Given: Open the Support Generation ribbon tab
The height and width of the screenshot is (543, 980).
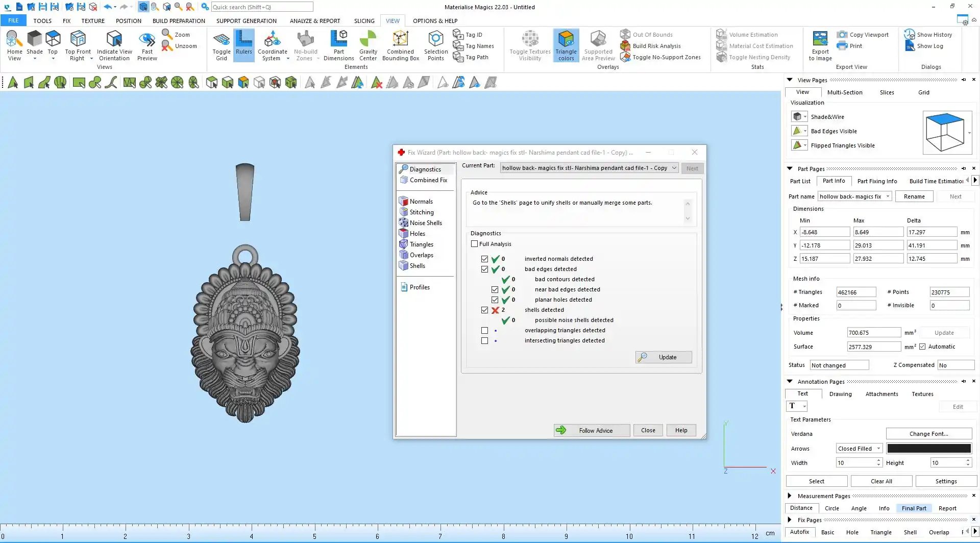Looking at the screenshot, I should (x=246, y=21).
